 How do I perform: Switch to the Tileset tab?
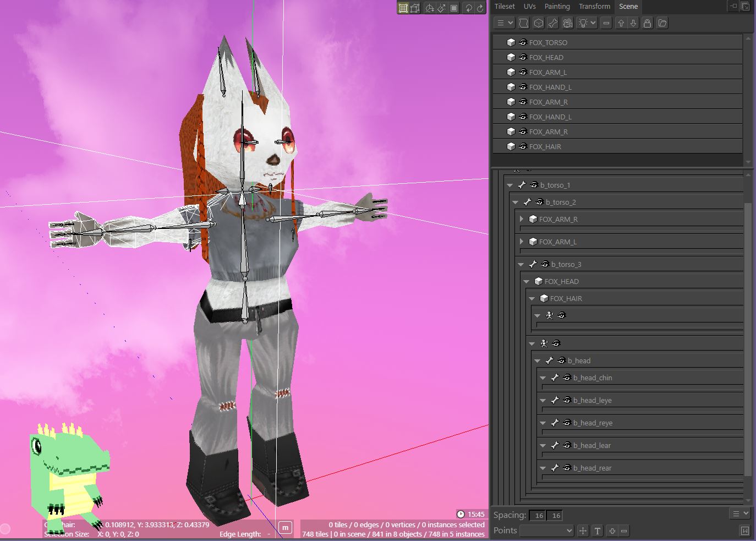coord(504,6)
